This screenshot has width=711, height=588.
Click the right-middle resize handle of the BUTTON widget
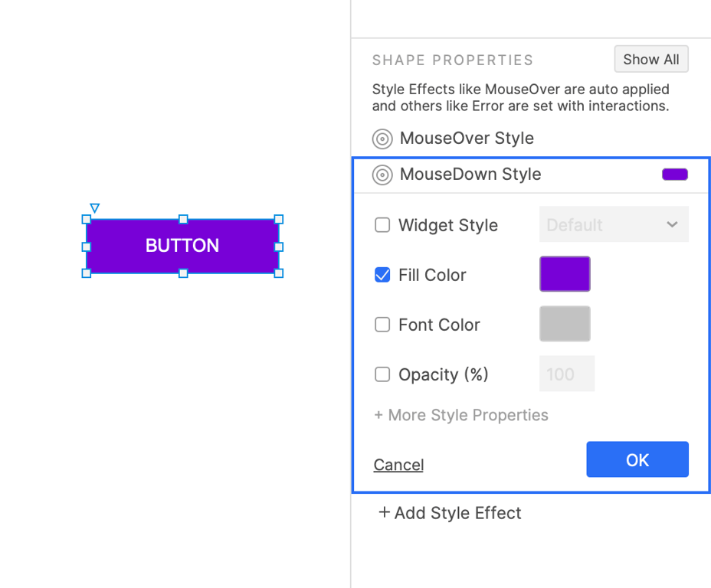(279, 247)
